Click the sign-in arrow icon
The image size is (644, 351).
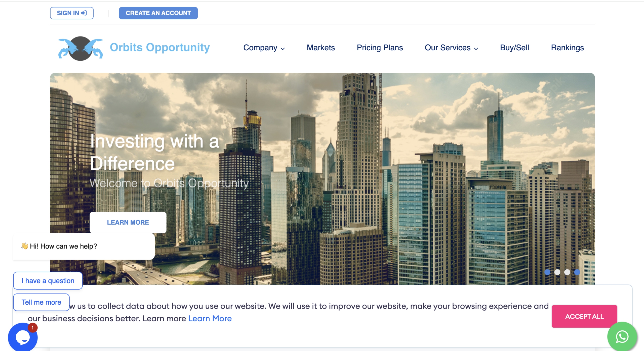84,13
